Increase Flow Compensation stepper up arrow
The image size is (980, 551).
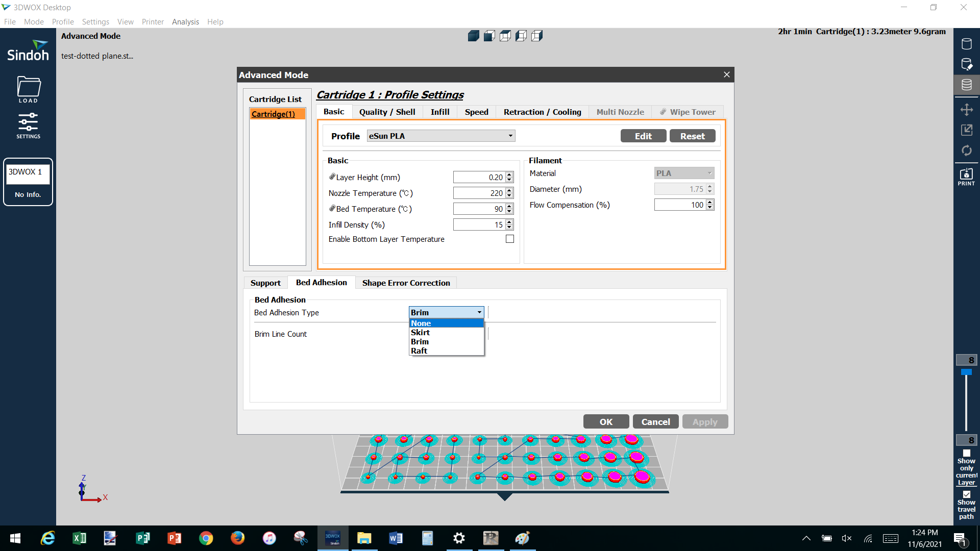point(710,202)
